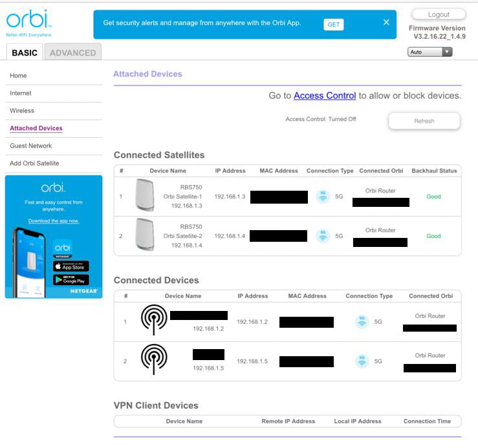Click IP Address cell 192.168.1.4
Viewport: 478px width, 448px height.
click(x=230, y=236)
